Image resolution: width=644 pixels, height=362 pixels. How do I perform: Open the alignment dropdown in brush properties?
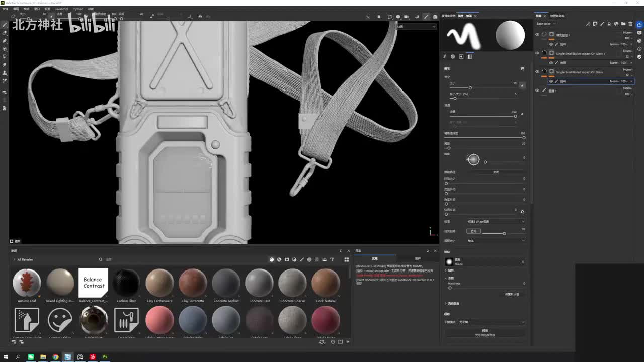[496, 222]
